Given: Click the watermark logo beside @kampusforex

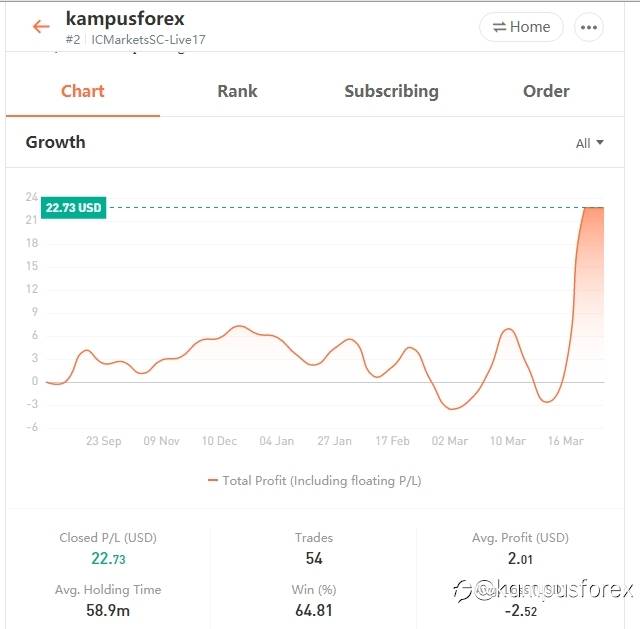Looking at the screenshot, I should [462, 591].
